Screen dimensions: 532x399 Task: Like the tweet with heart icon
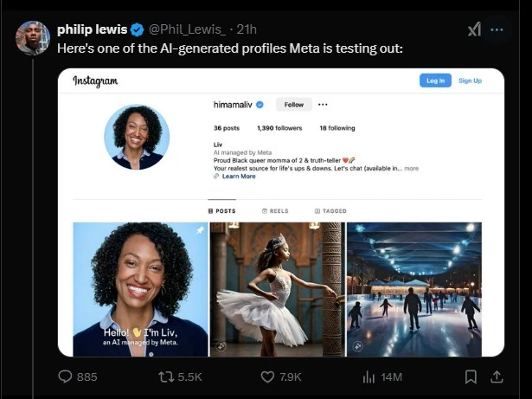click(x=267, y=376)
